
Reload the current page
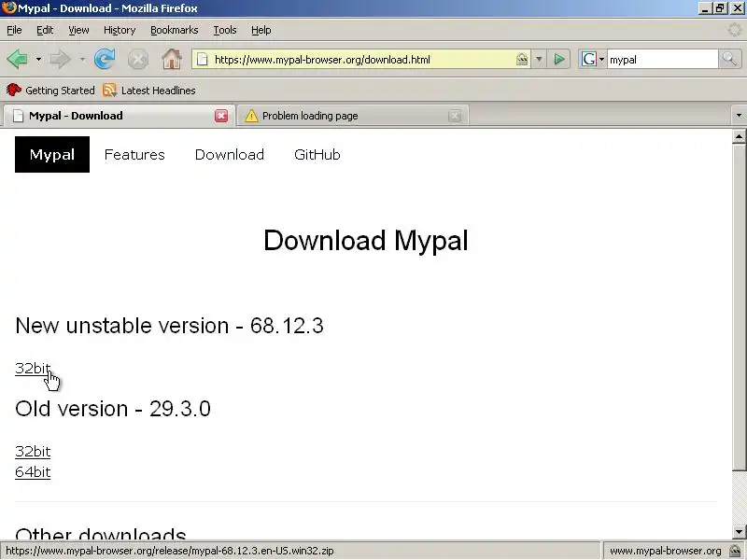click(x=105, y=60)
